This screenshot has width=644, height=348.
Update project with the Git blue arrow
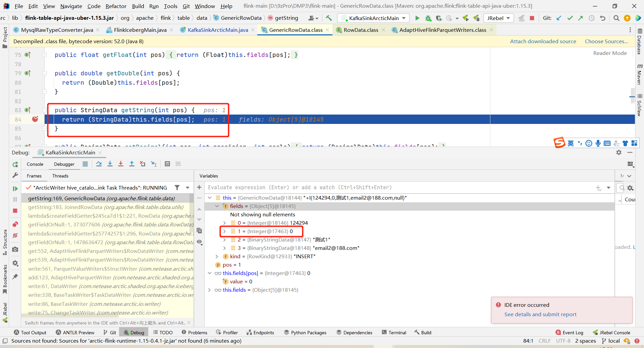[x=559, y=18]
